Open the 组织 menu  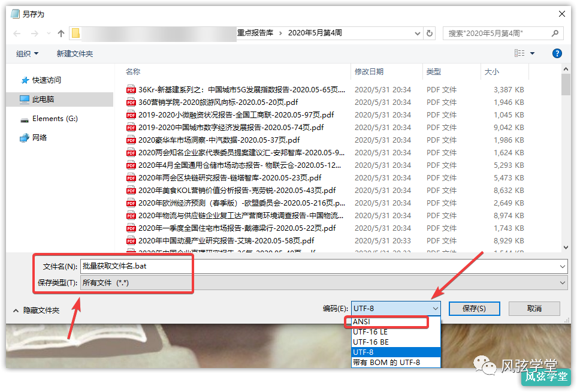tap(27, 54)
